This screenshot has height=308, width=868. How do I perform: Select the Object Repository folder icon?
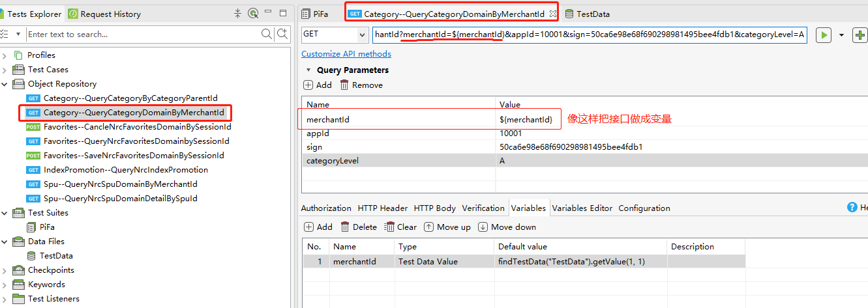18,84
